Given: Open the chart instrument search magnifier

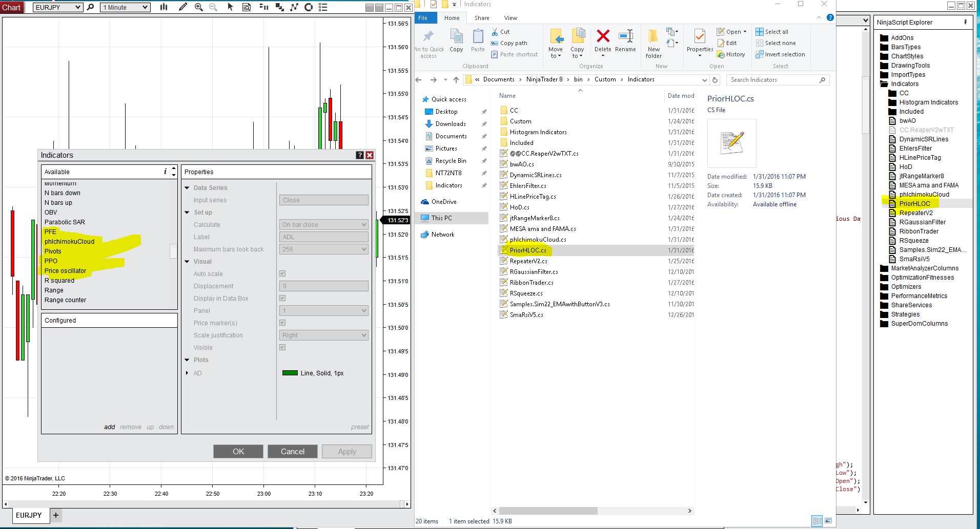Looking at the screenshot, I should pyautogui.click(x=91, y=7).
